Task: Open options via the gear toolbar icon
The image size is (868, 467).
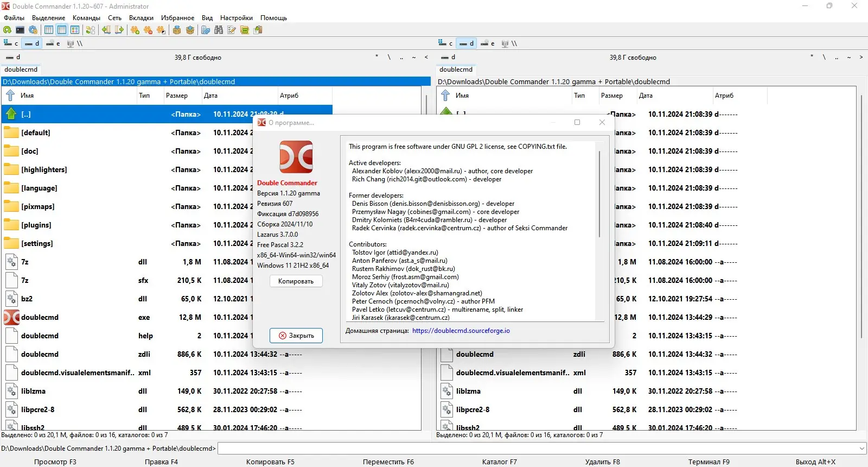Action: point(33,30)
